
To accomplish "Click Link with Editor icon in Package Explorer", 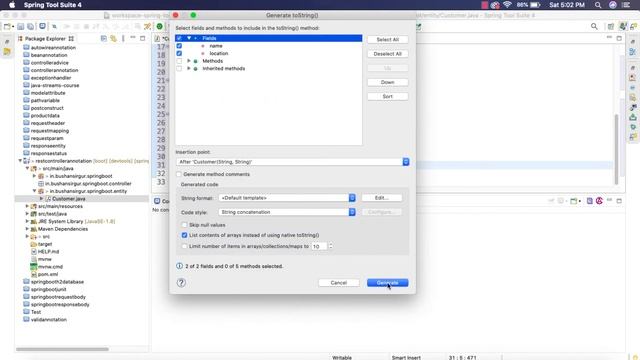I will (113, 38).
